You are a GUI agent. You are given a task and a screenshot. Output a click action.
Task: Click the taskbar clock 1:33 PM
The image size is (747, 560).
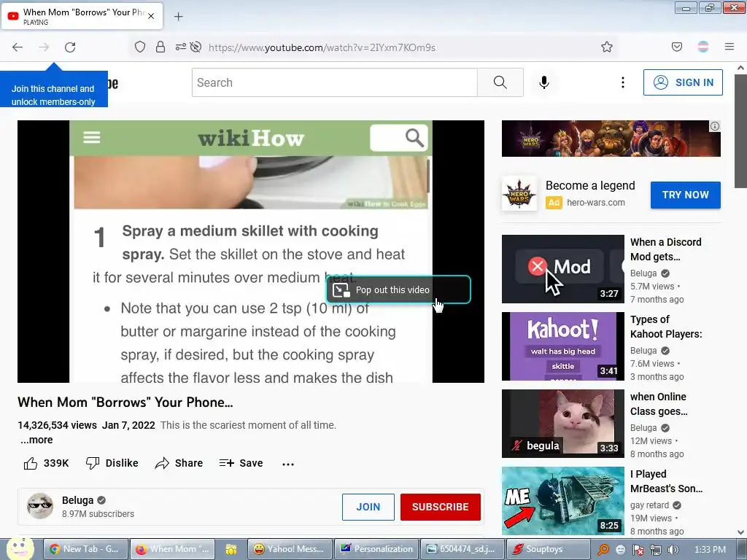click(710, 550)
